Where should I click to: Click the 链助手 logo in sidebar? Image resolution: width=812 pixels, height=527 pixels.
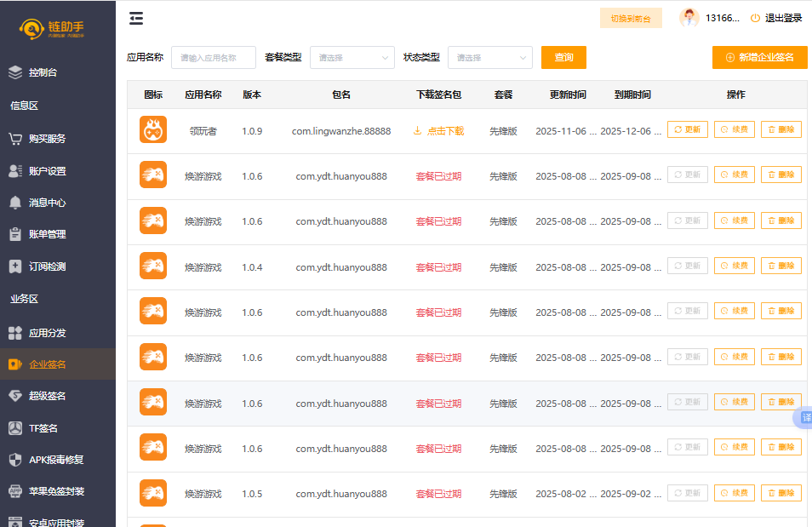54,29
